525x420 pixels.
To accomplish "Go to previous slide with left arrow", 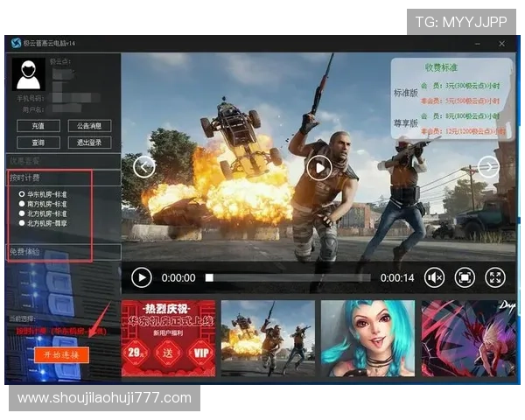I will [144, 167].
